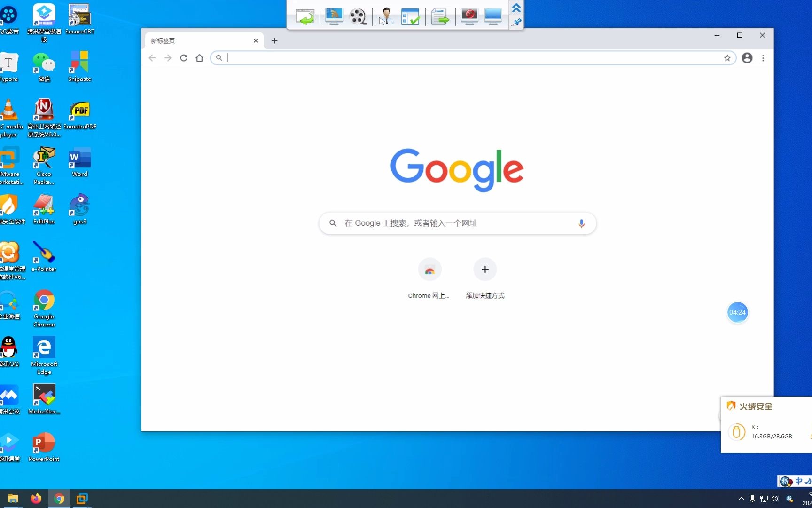Open network status tray icon
The width and height of the screenshot is (812, 508).
tap(764, 499)
